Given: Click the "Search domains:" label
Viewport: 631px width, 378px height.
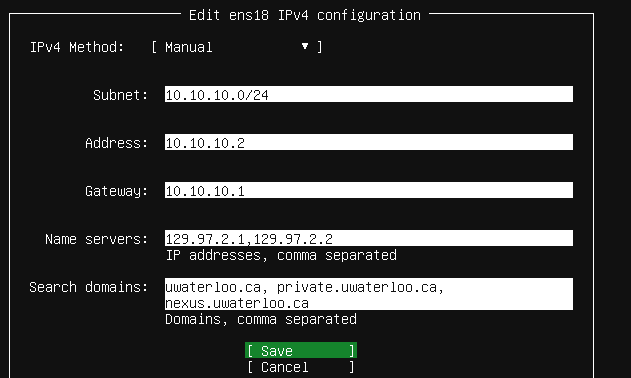Looking at the screenshot, I should 89,287.
